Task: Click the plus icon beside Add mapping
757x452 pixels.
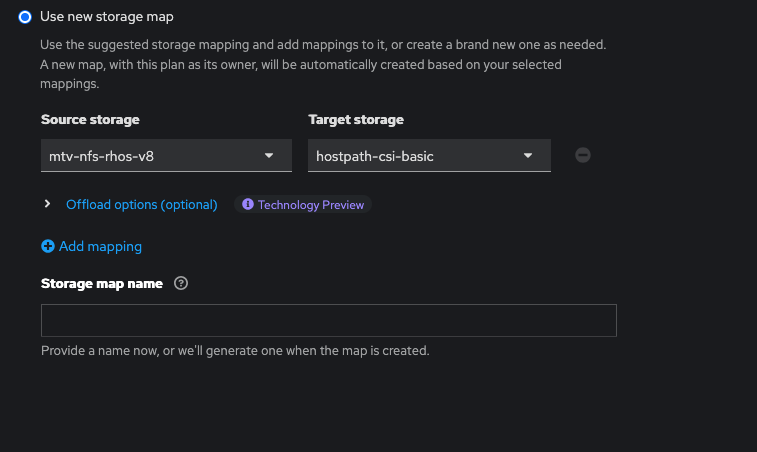Action: (x=48, y=246)
